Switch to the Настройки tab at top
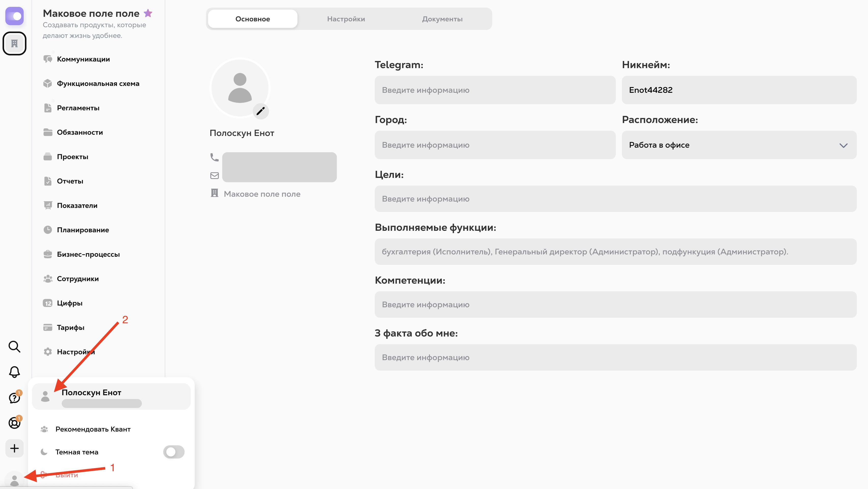The image size is (868, 489). tap(346, 19)
